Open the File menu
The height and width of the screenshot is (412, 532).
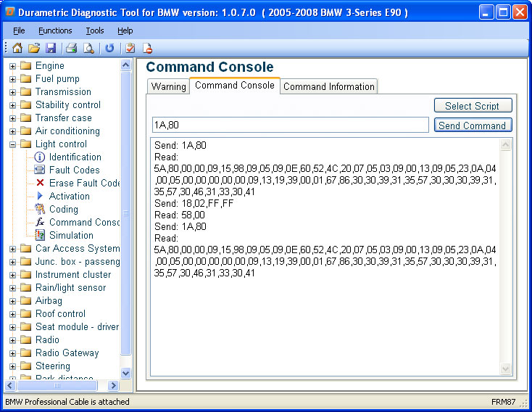pos(19,30)
